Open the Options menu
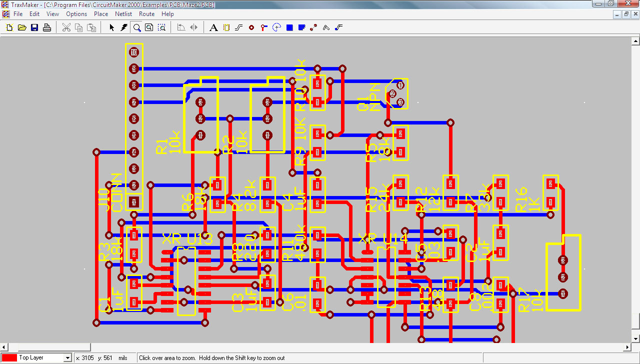The width and height of the screenshot is (640, 364). (x=76, y=14)
